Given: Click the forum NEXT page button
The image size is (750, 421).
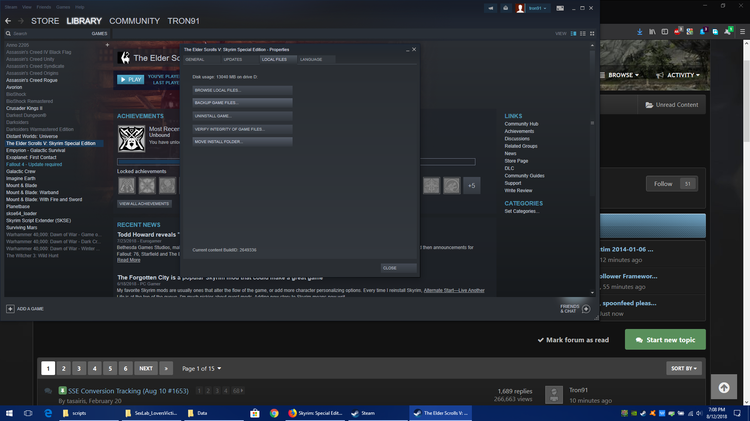Looking at the screenshot, I should coord(146,368).
